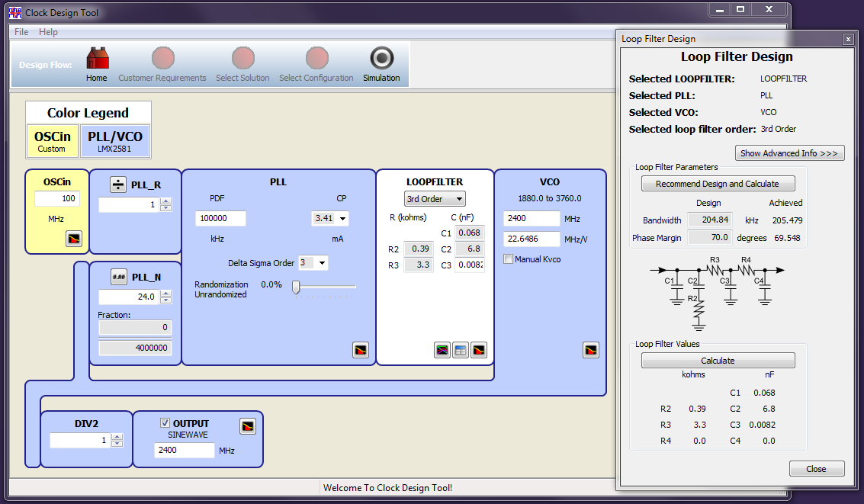Click the PLL_N Fraction numerator field
This screenshot has height=504, width=864.
[135, 328]
